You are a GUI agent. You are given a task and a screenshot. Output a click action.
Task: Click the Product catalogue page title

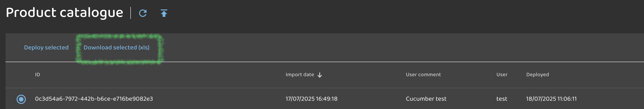pyautogui.click(x=64, y=12)
